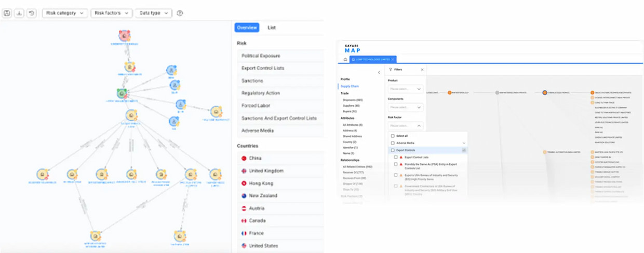Viewport: 644px width, 253px height.
Task: Select the Overview tab
Action: pos(247,27)
